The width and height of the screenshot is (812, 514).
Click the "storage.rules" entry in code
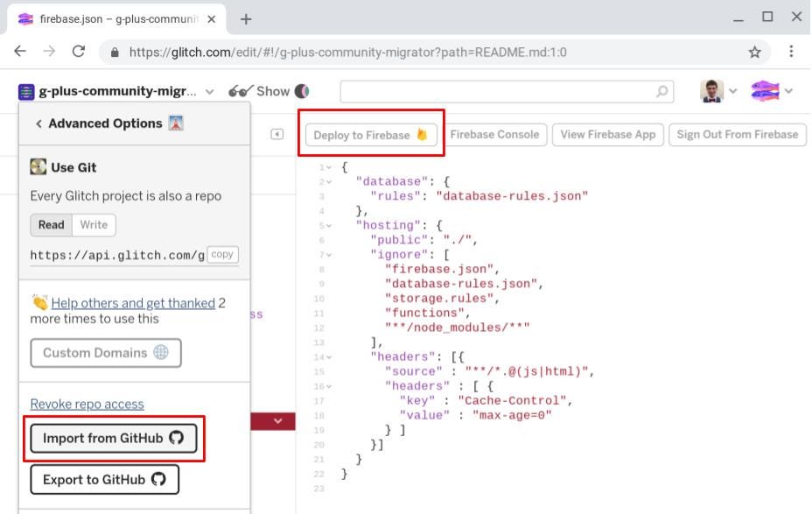(439, 299)
